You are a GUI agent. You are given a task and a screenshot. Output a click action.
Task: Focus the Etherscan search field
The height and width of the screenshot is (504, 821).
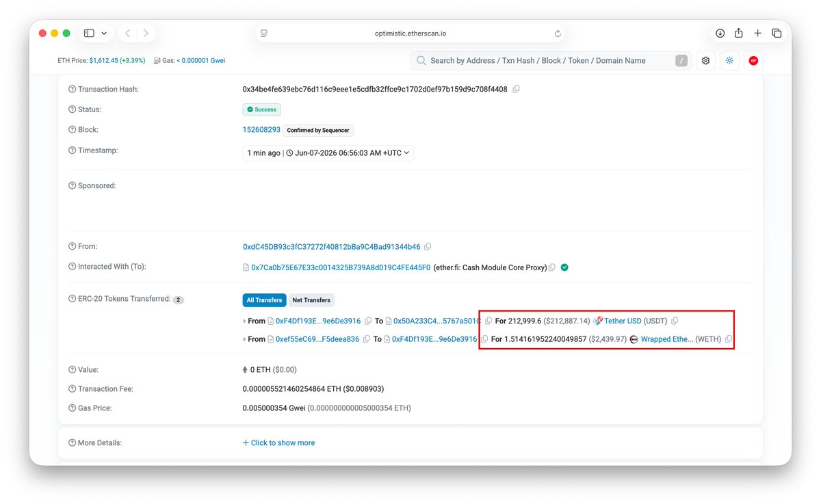(x=551, y=61)
